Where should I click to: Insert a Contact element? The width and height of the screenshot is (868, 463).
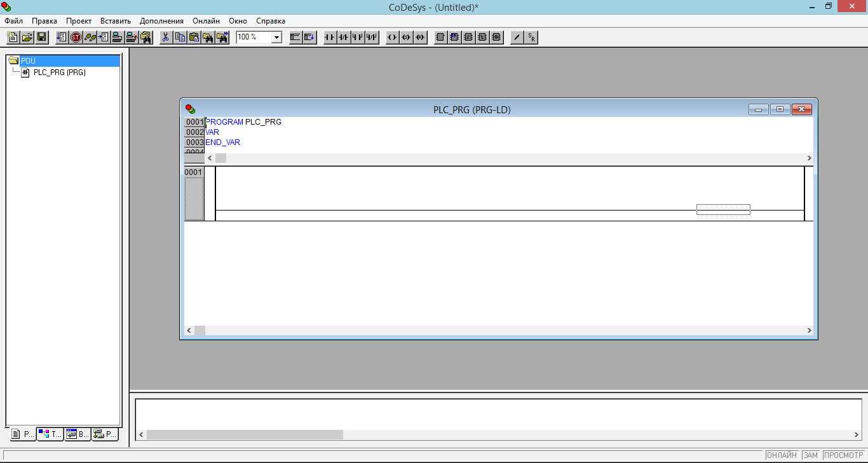pyautogui.click(x=329, y=38)
